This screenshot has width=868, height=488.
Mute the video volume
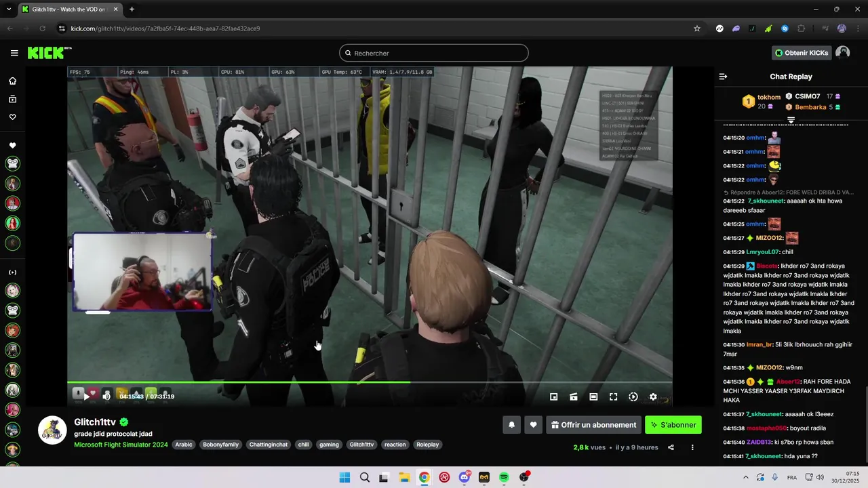106,396
